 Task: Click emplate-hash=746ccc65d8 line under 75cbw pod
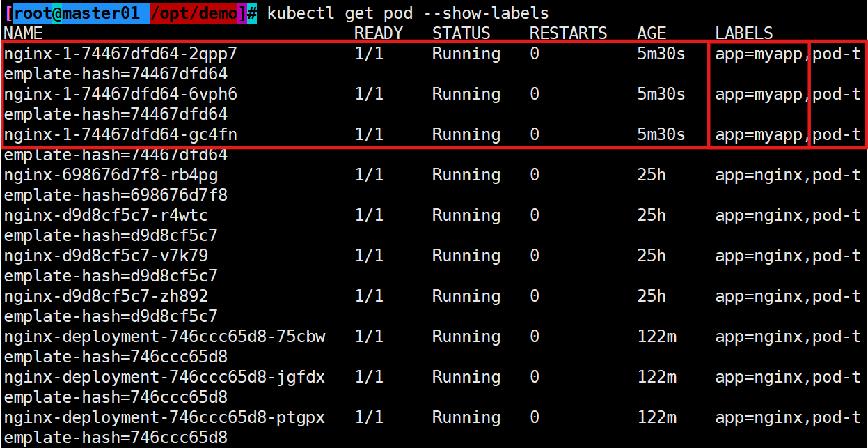tap(116, 357)
